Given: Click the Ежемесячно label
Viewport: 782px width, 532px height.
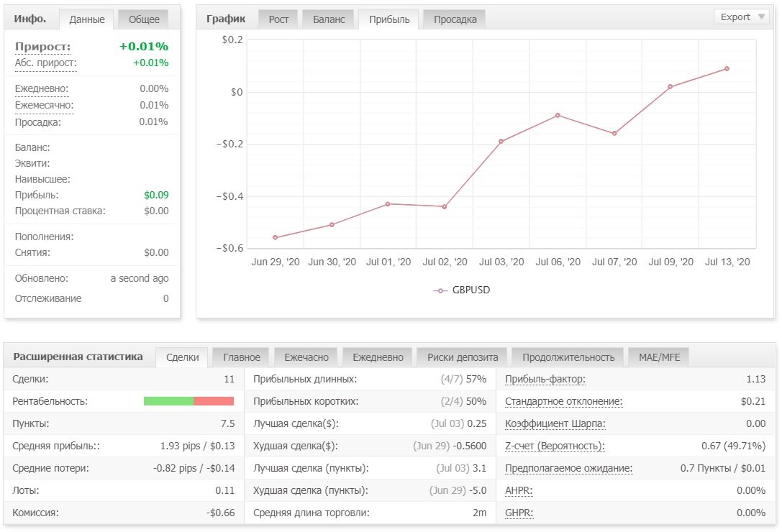Looking at the screenshot, I should (x=44, y=105).
